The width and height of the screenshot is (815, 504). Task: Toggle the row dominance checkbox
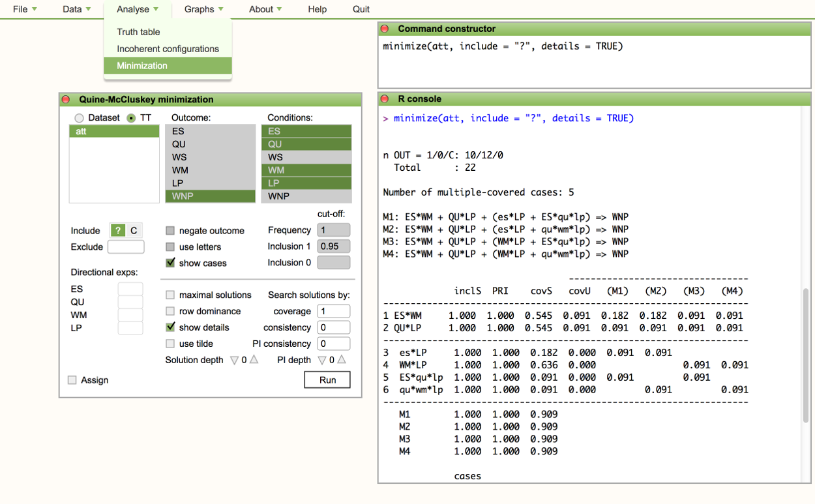coord(170,312)
